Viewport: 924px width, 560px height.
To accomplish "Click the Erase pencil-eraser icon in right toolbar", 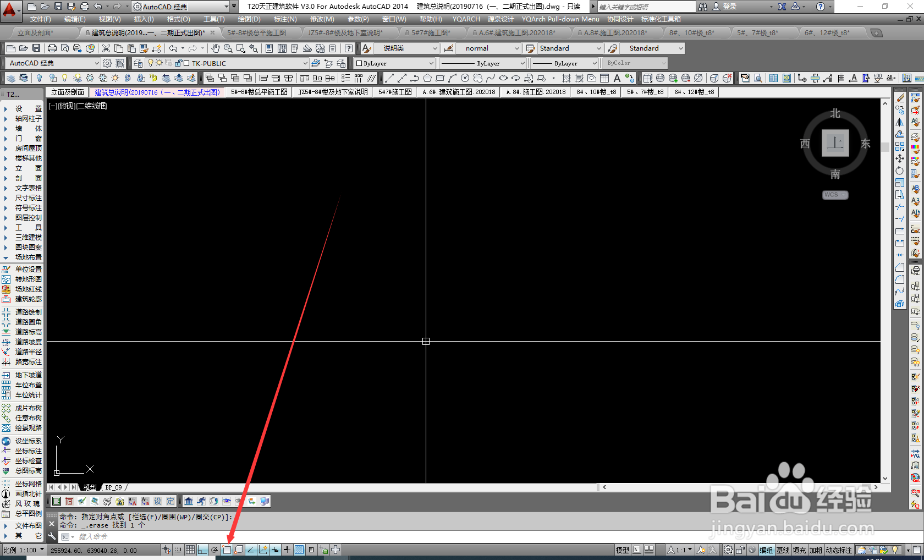I will [900, 98].
